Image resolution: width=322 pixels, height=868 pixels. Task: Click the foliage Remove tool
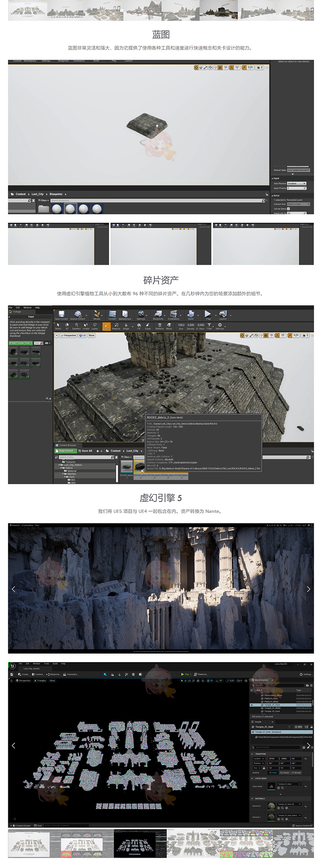pos(160,326)
